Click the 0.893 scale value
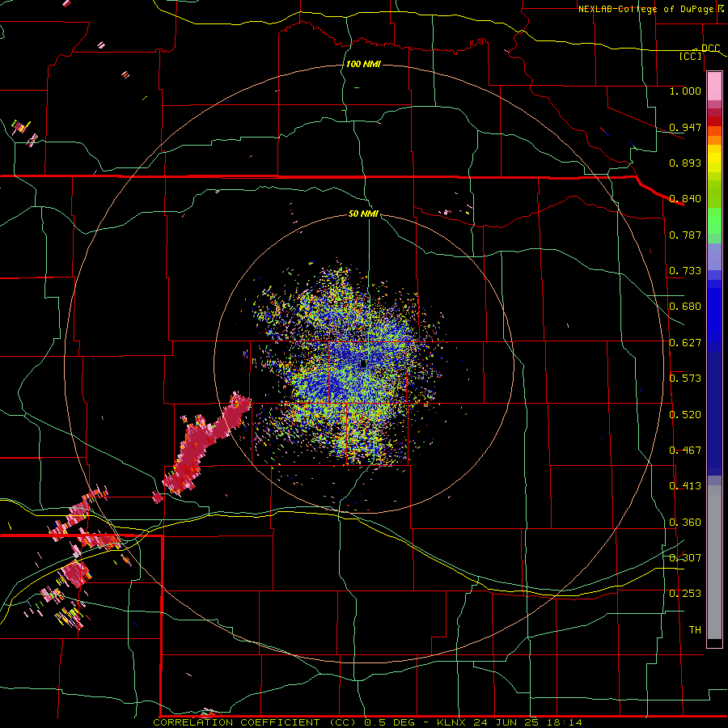Image resolution: width=728 pixels, height=728 pixels. (685, 163)
